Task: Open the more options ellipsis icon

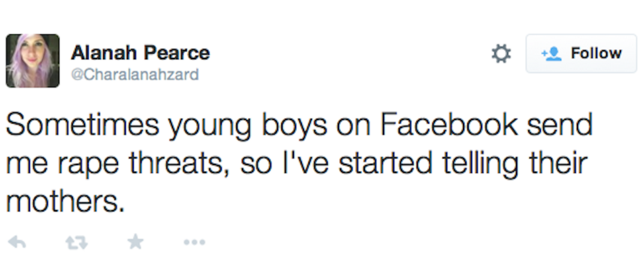Action: tap(194, 243)
